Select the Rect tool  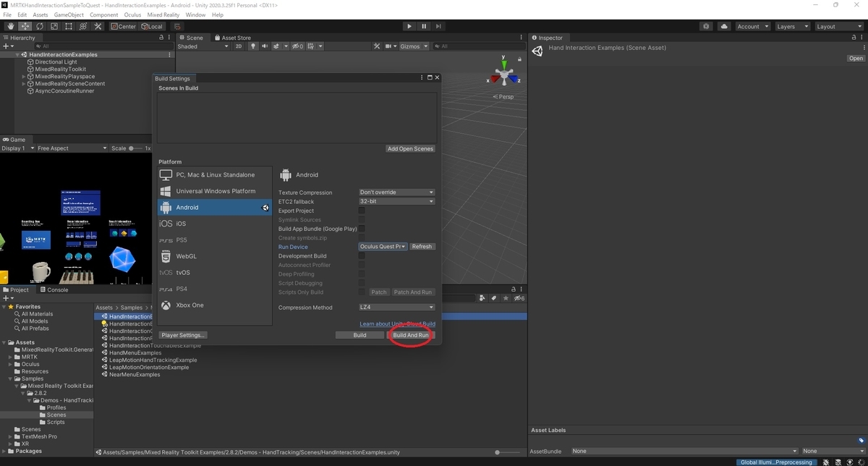point(68,26)
